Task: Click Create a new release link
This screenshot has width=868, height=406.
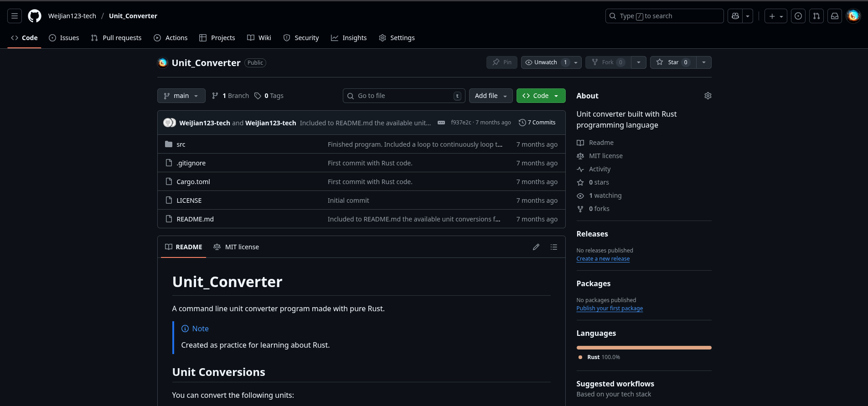Action: pos(603,259)
